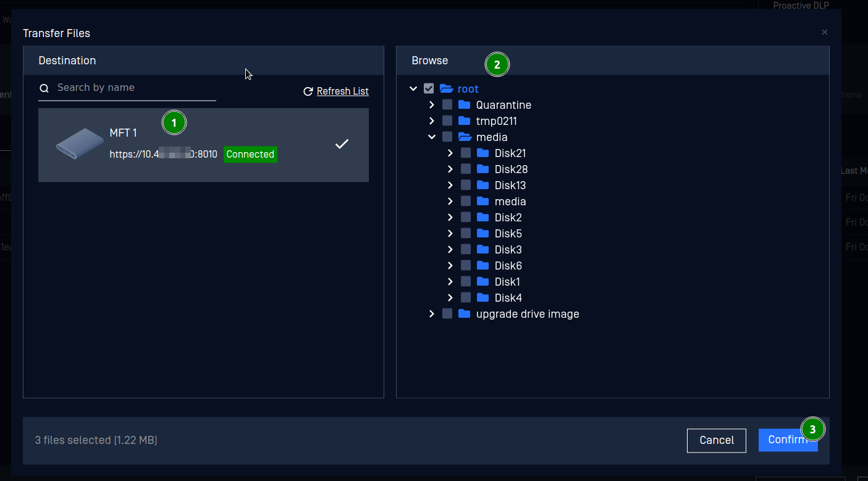Collapse the media folder tree node
The width and height of the screenshot is (868, 481).
432,137
